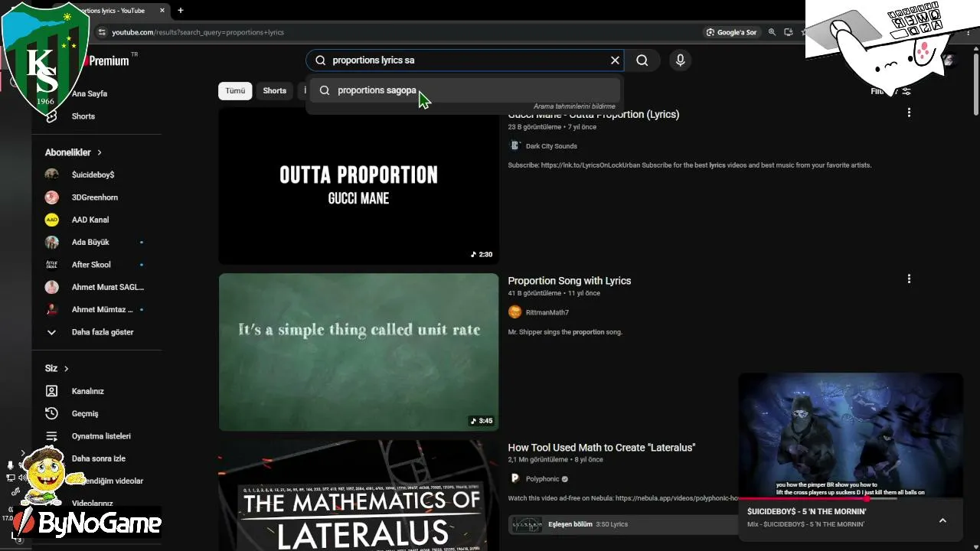Open AAD Kanal subscription avatar
The image size is (980, 551).
click(x=51, y=220)
